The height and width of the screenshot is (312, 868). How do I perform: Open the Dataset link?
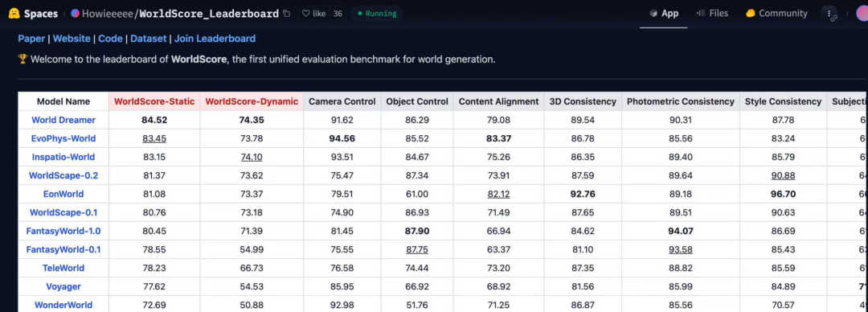pyautogui.click(x=149, y=39)
